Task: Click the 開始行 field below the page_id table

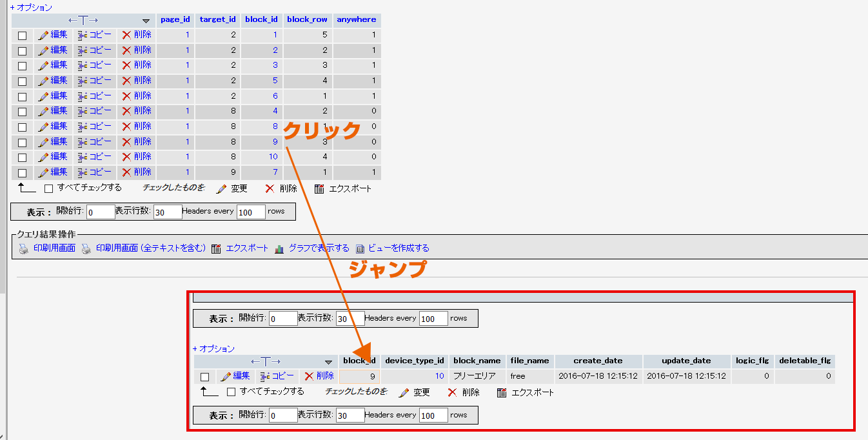Action: 100,212
